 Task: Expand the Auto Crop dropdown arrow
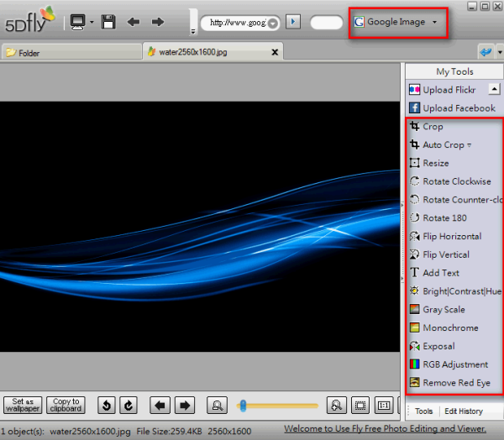pyautogui.click(x=469, y=146)
